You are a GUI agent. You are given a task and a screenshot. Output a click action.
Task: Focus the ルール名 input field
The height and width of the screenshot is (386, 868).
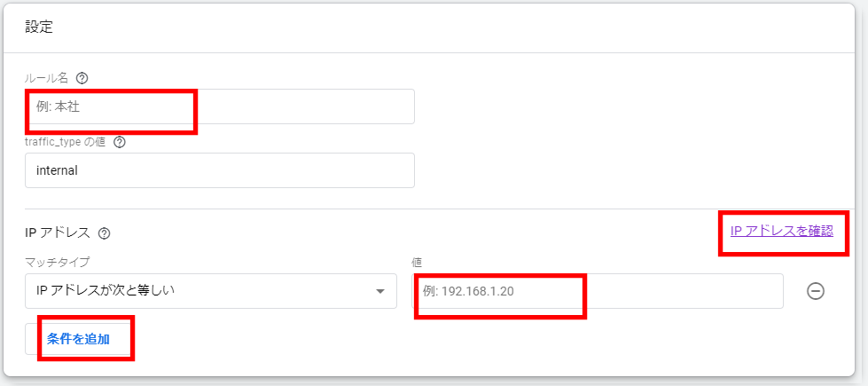[x=220, y=106]
